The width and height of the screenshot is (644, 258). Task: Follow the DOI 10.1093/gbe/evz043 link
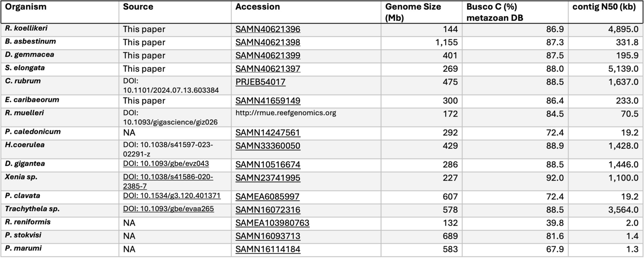pos(166,163)
